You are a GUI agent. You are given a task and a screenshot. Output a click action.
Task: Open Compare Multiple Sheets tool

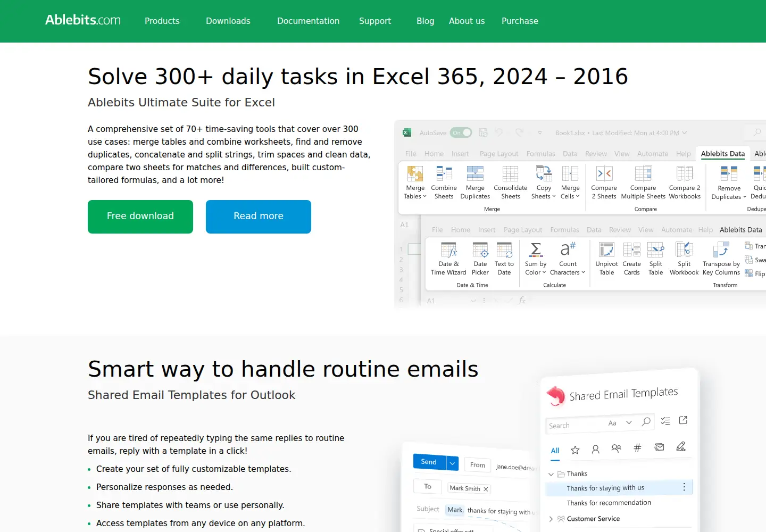(x=643, y=182)
